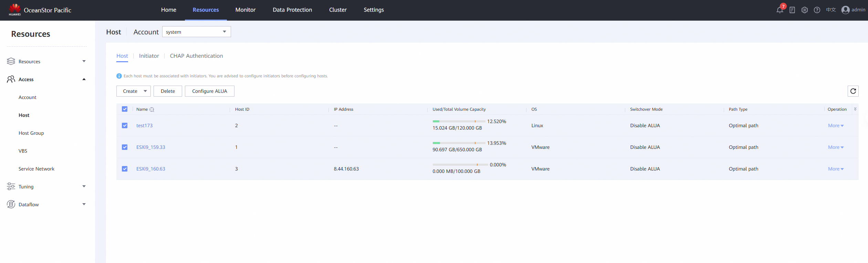Open the task list document icon
This screenshot has width=868, height=263.
point(792,10)
